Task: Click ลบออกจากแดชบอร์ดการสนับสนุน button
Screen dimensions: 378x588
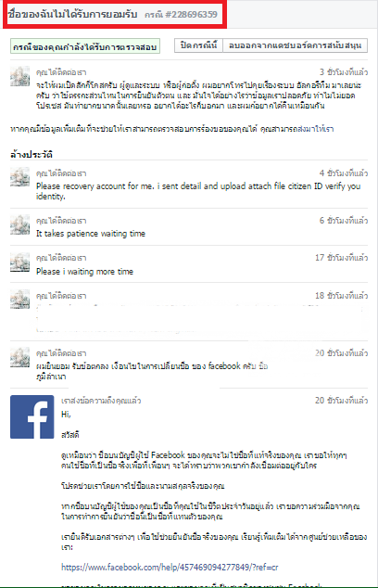Action: click(295, 45)
